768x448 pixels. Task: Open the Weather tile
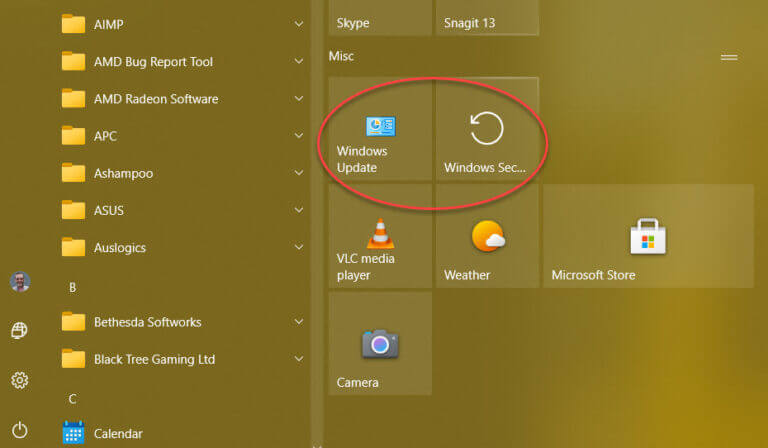(487, 236)
